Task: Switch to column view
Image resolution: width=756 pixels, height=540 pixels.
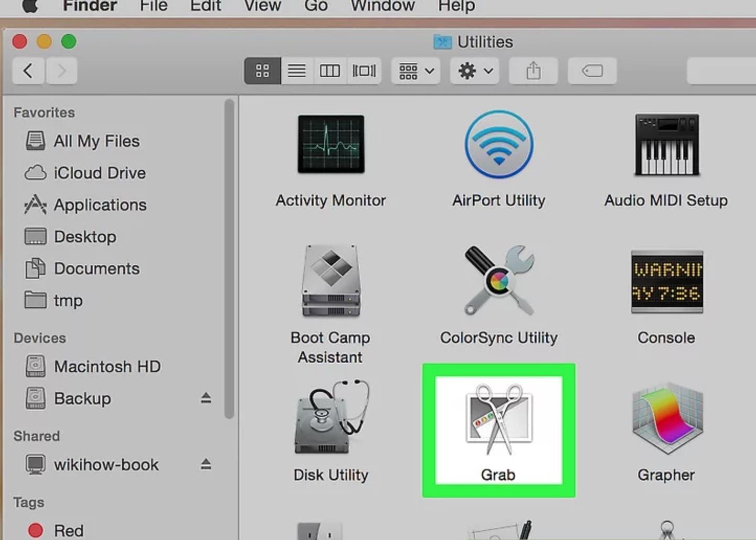Action: pos(330,71)
